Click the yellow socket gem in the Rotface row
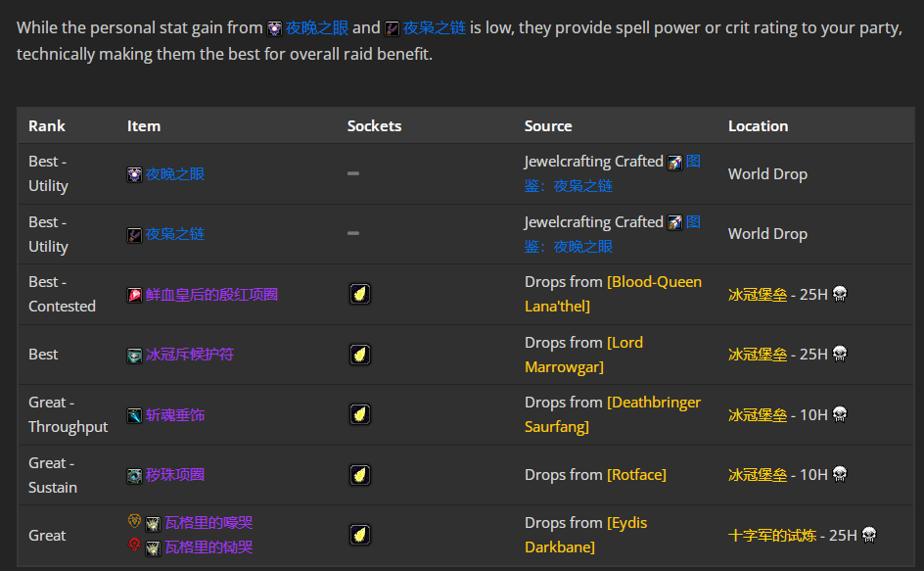This screenshot has width=924, height=571. pyautogui.click(x=360, y=475)
